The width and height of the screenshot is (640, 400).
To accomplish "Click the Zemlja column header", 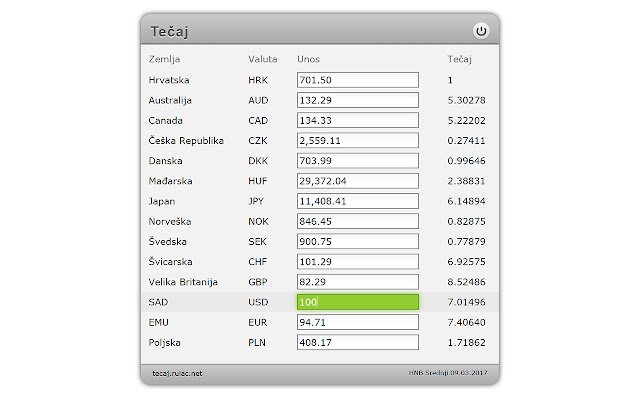I will point(164,59).
